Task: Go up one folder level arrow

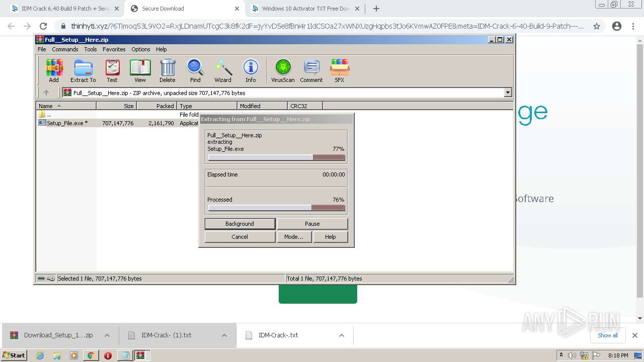Action: click(46, 93)
